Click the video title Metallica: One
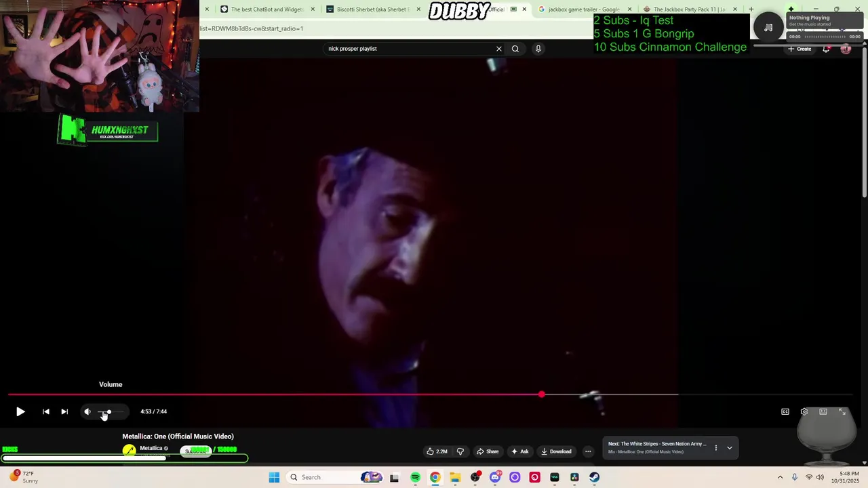Viewport: 868px width, 488px height. coord(178,436)
